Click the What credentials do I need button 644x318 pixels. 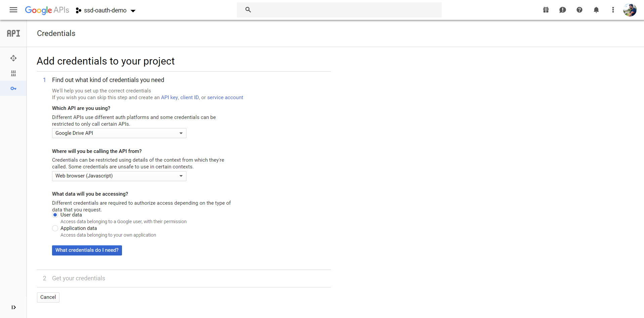pos(87,250)
